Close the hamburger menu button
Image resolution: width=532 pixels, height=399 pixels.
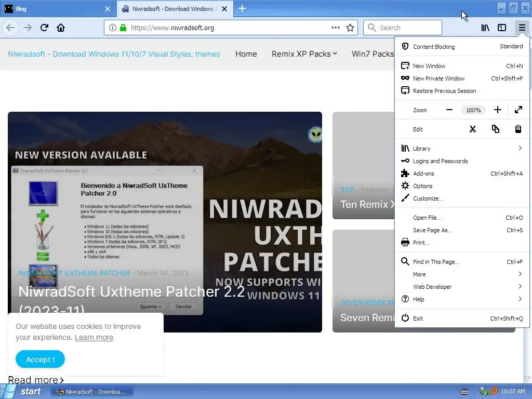[522, 28]
